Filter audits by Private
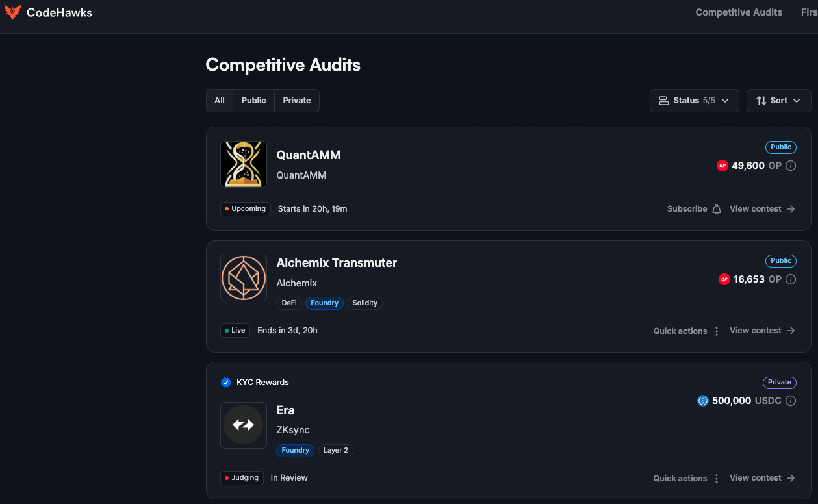The width and height of the screenshot is (818, 504). point(297,101)
